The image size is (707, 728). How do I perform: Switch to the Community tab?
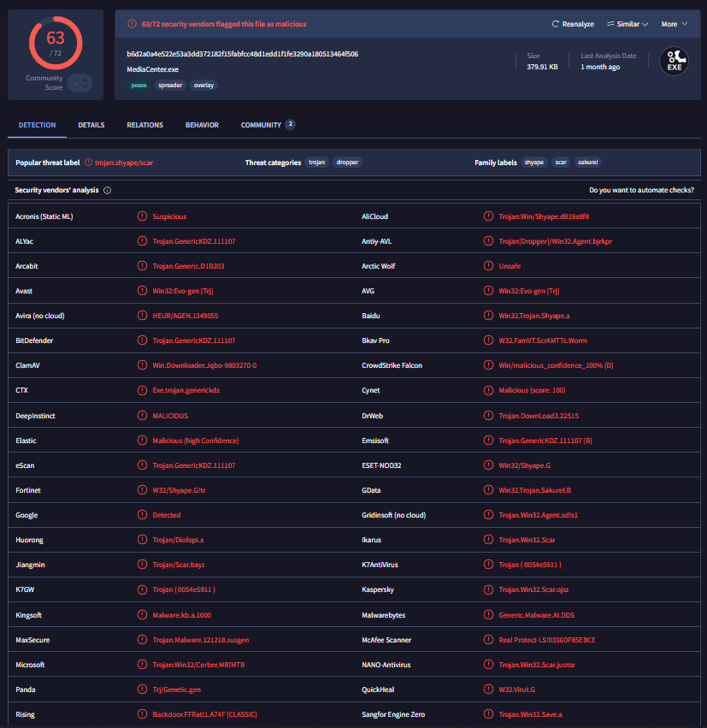point(268,125)
